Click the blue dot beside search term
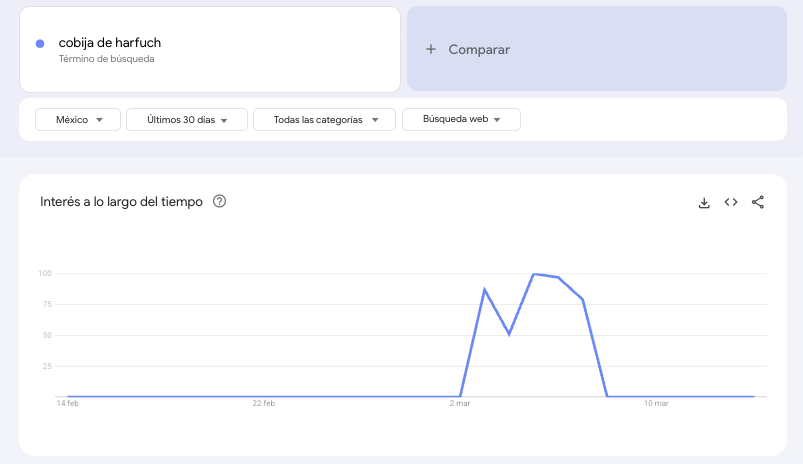This screenshot has width=803, height=464. click(39, 43)
